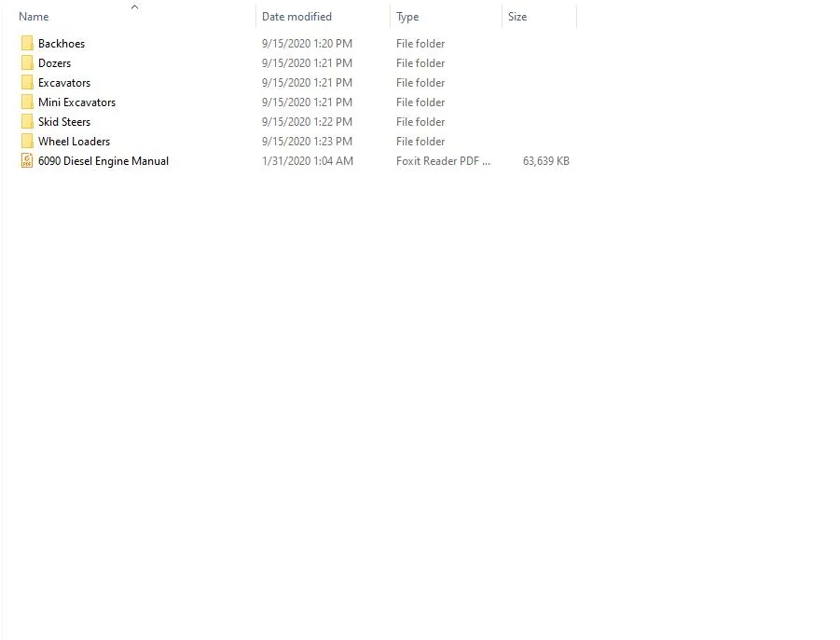The height and width of the screenshot is (640, 840).
Task: Click the Mini Excavators folder name
Action: click(x=77, y=102)
